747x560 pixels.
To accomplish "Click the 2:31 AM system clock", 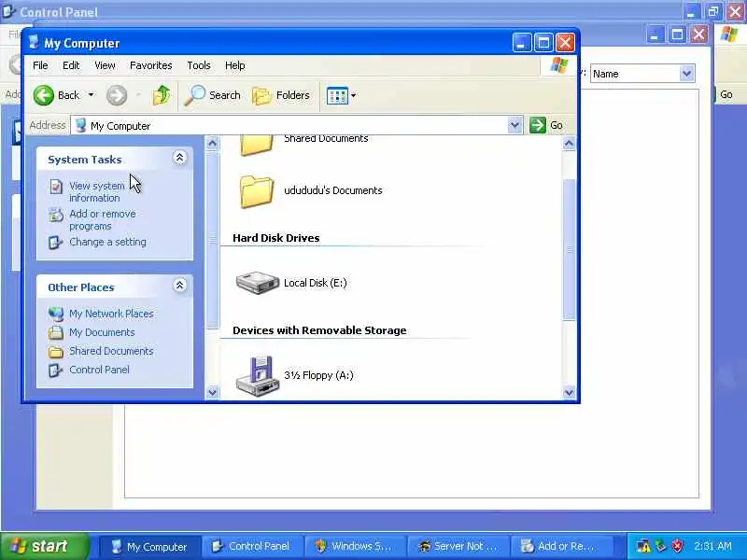I will [712, 546].
